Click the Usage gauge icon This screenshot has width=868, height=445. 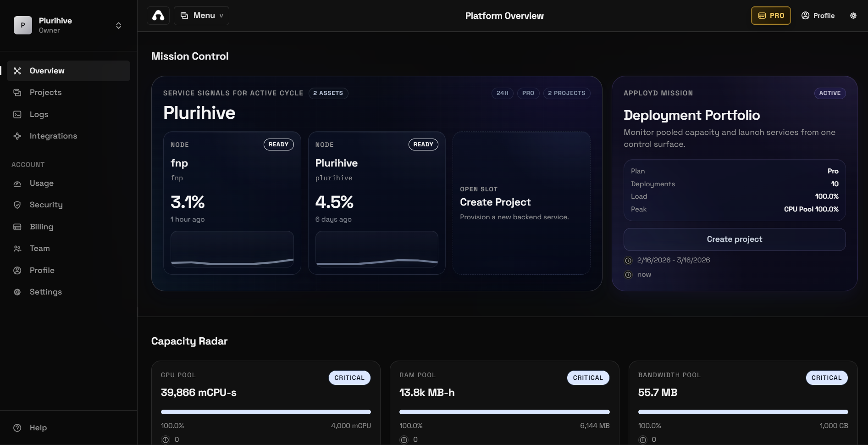point(17,184)
